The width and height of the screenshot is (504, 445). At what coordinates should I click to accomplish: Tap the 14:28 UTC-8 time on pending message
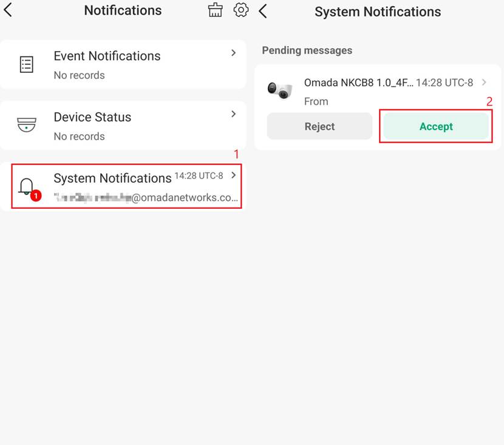point(444,83)
